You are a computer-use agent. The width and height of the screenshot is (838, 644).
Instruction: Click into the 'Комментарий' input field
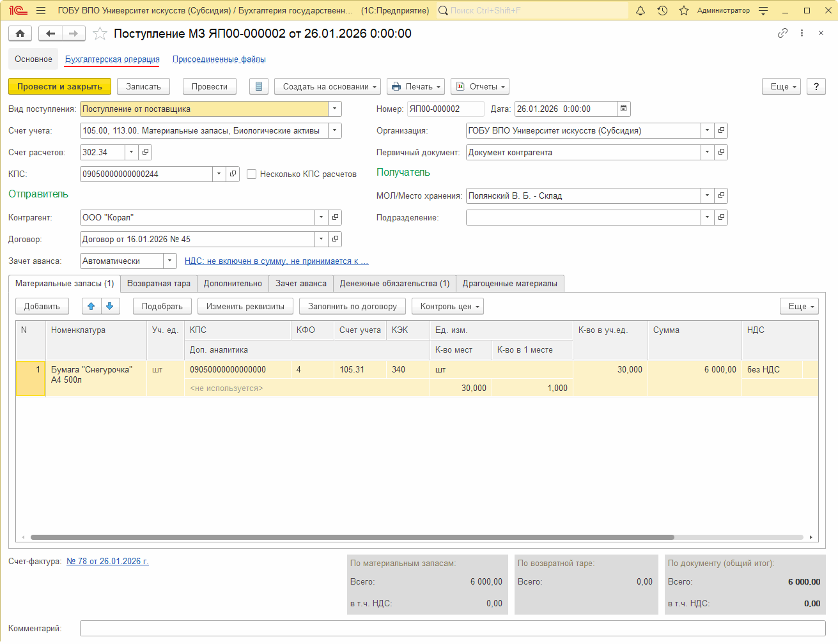tap(452, 629)
